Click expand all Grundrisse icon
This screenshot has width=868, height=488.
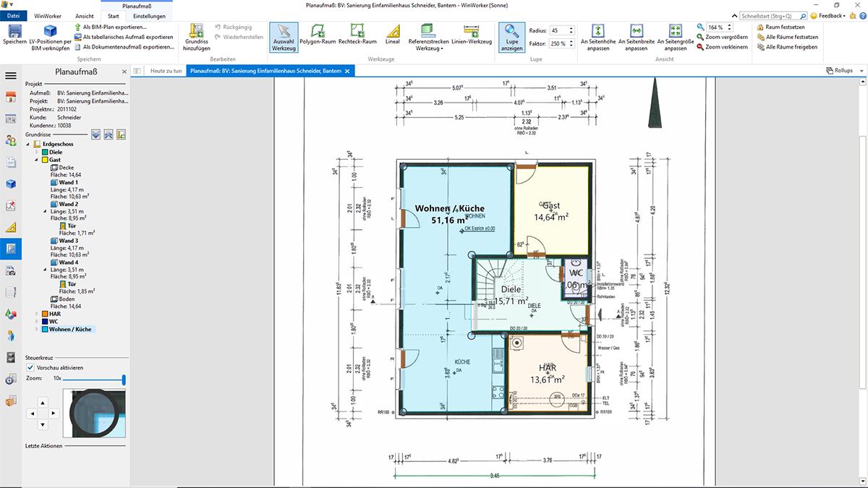[x=95, y=134]
